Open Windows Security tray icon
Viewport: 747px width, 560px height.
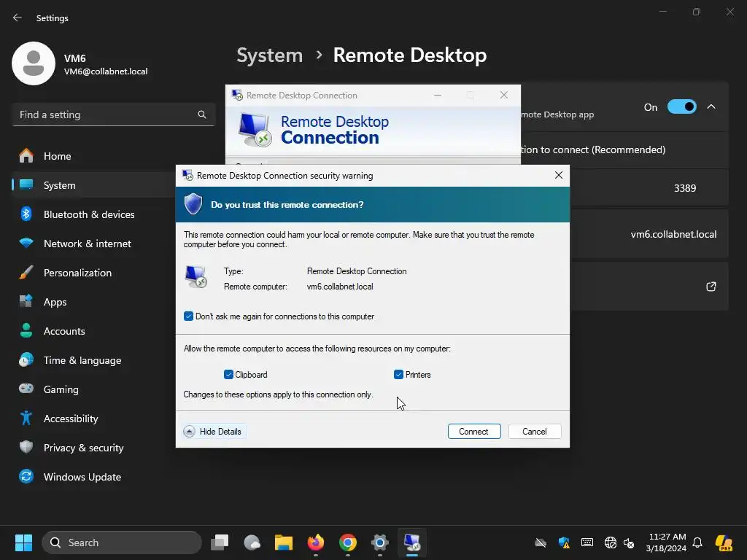pos(564,542)
